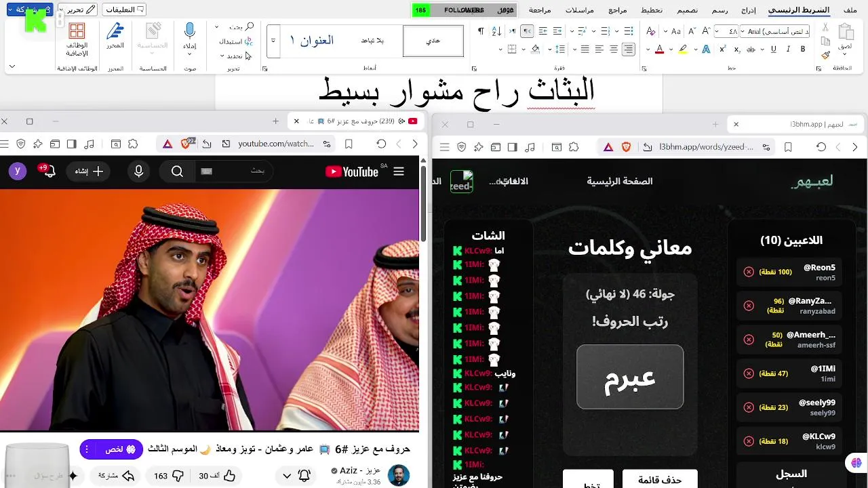The width and height of the screenshot is (868, 488).
Task: Align text right in Word
Action: (629, 49)
